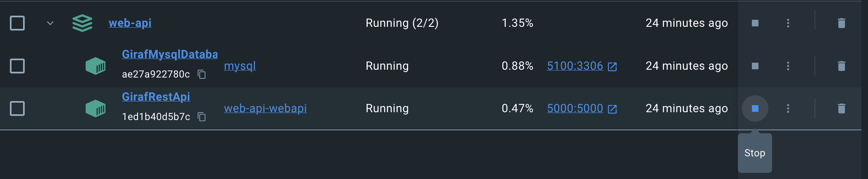Open the mysql image link
Screen dimensions: 868x179
coord(240,66)
